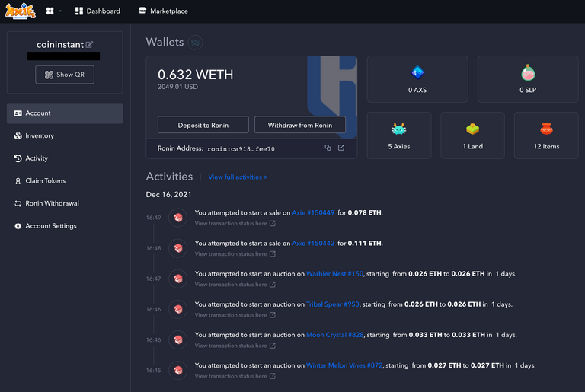
Task: Click View full activities link
Action: [238, 177]
